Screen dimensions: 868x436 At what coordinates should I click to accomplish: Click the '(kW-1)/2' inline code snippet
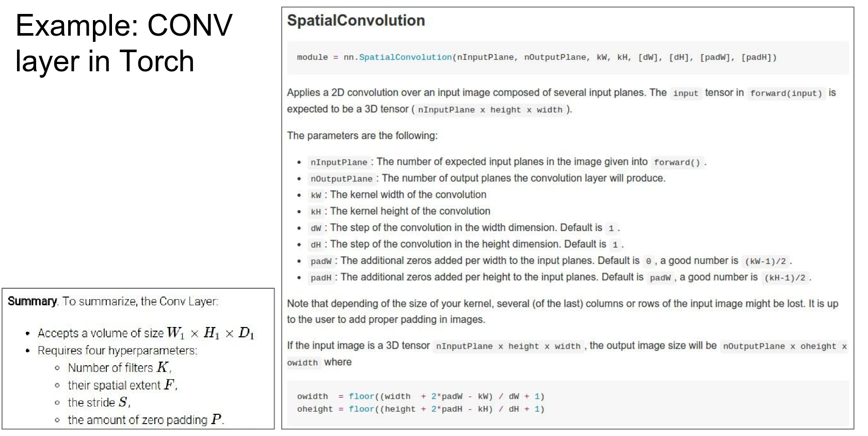(765, 261)
